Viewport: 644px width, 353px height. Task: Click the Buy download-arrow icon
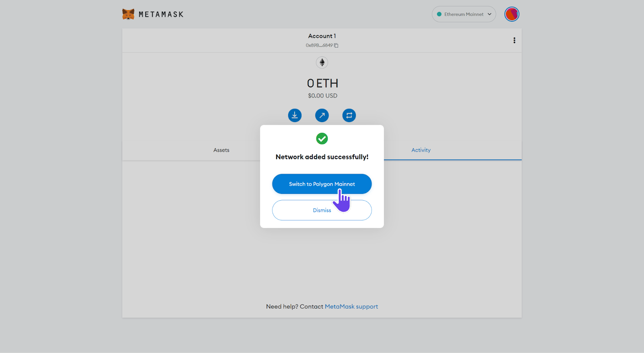click(295, 115)
